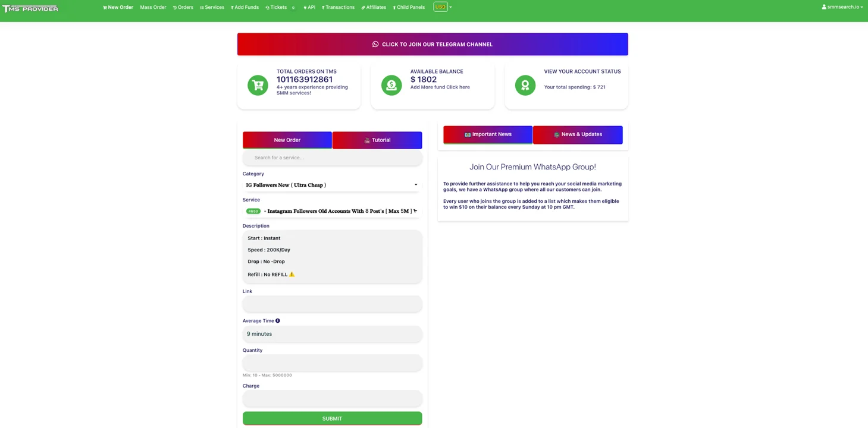Click the TMS Provider logo
The image size is (868, 428).
pyautogui.click(x=30, y=8)
